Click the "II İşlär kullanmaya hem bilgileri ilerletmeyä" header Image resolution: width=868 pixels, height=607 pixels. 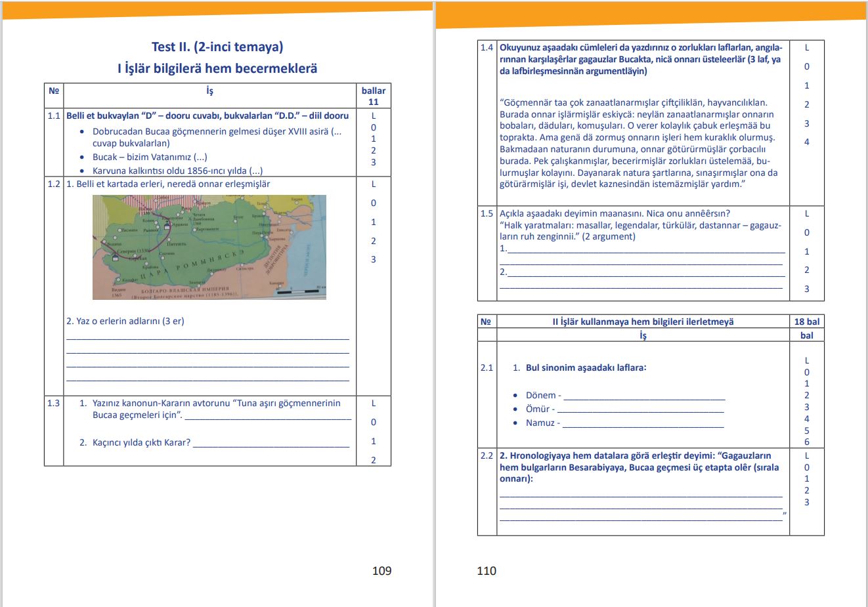pyautogui.click(x=643, y=322)
